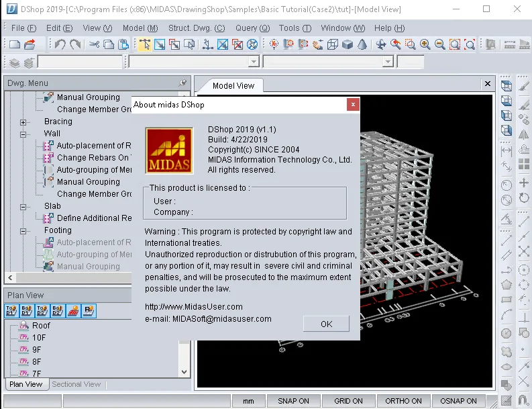
Task: Click the Pan view icon
Action: coord(380,44)
